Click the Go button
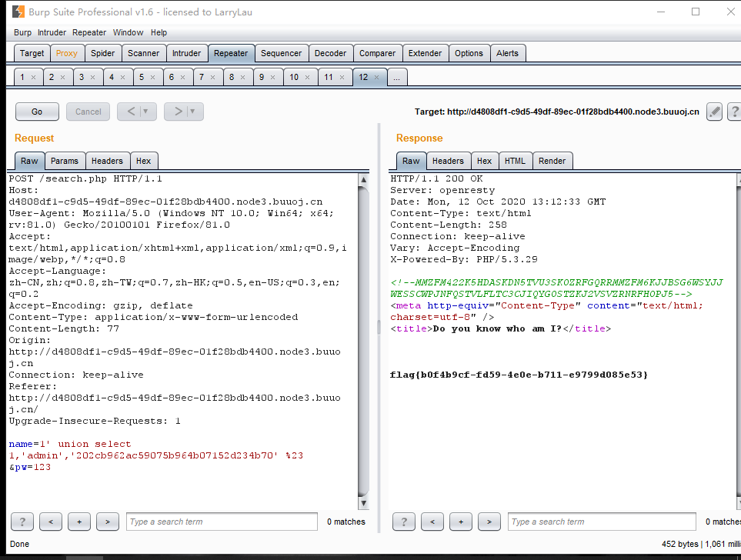The image size is (741, 560). coord(37,112)
